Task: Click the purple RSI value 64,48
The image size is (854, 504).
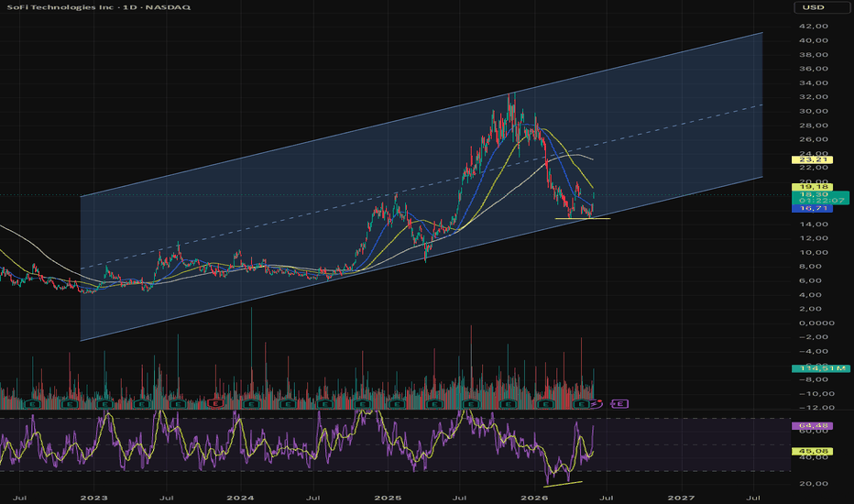Action: pyautogui.click(x=814, y=425)
